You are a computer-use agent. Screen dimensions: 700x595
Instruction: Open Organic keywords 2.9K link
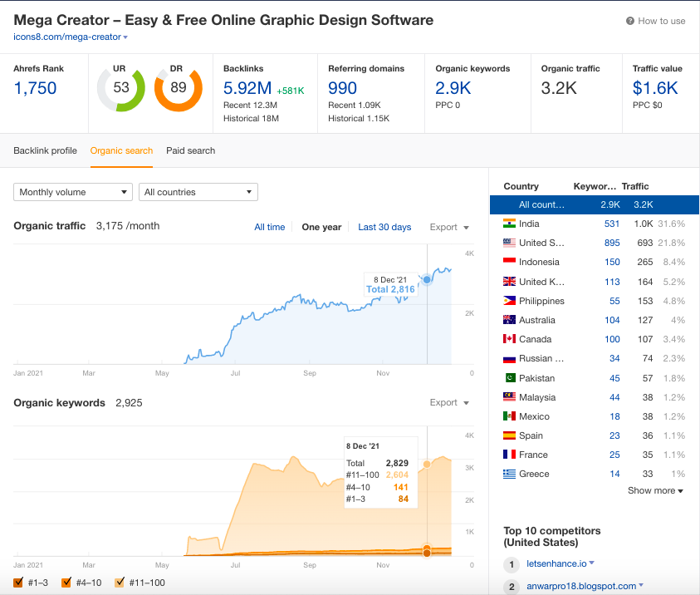[x=453, y=88]
